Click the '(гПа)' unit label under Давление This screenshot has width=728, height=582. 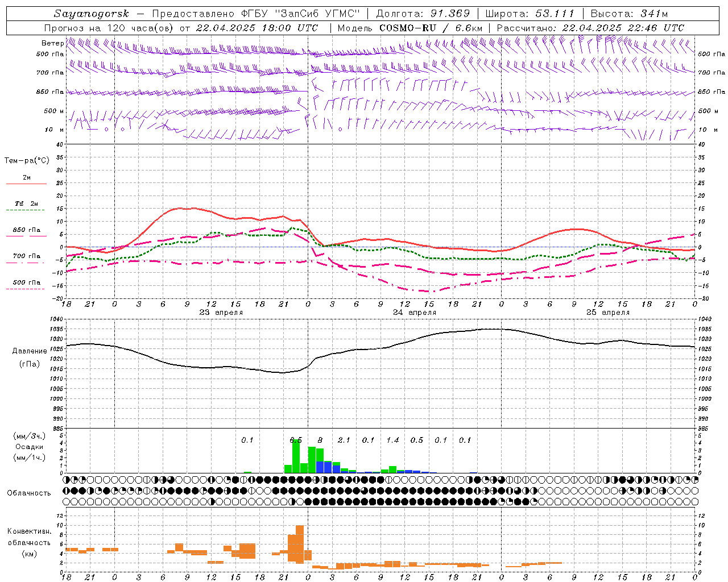[x=30, y=364]
